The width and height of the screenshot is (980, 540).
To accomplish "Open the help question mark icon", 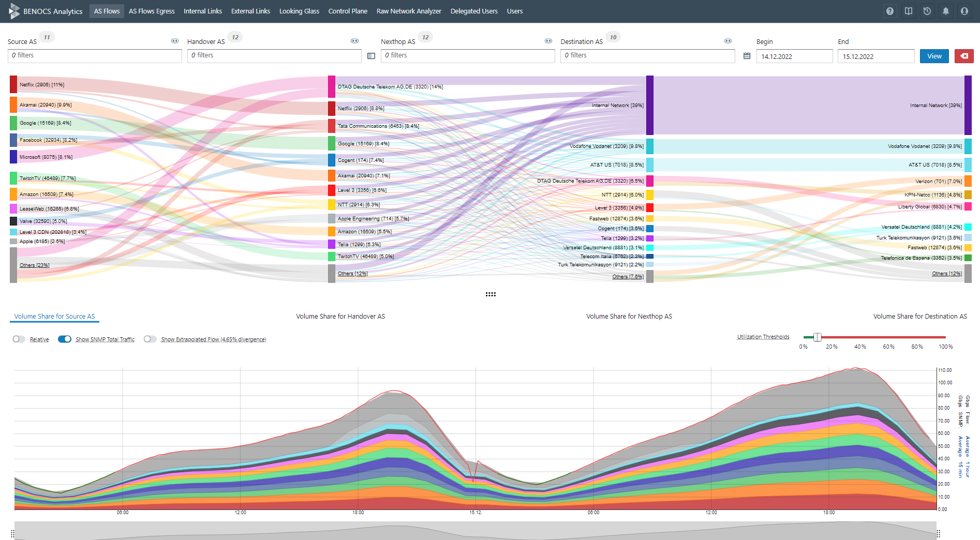I will pos(889,11).
